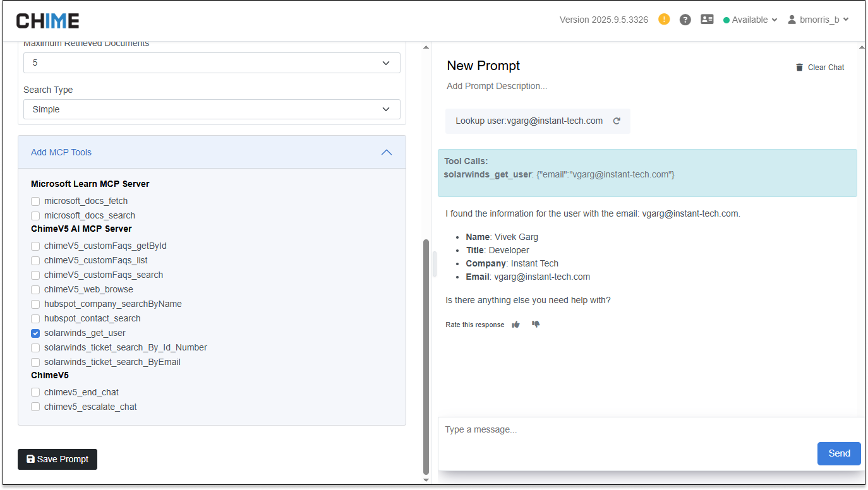The width and height of the screenshot is (868, 490).
Task: Click the Search Type label
Action: [x=48, y=90]
